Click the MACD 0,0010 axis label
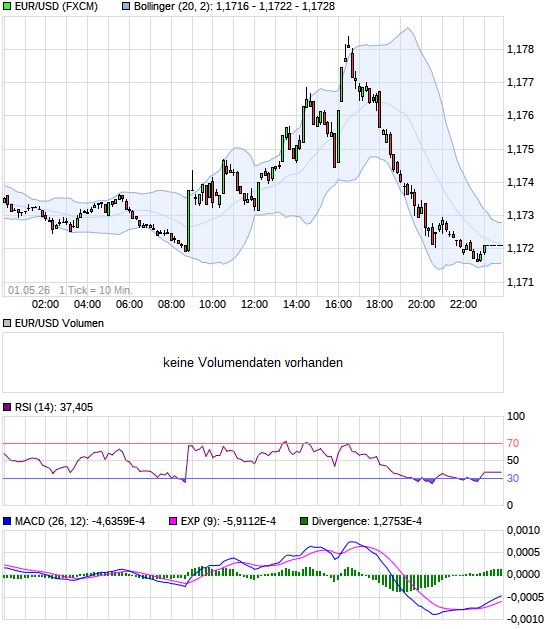Viewport: 545px width, 629px height. tap(523, 530)
